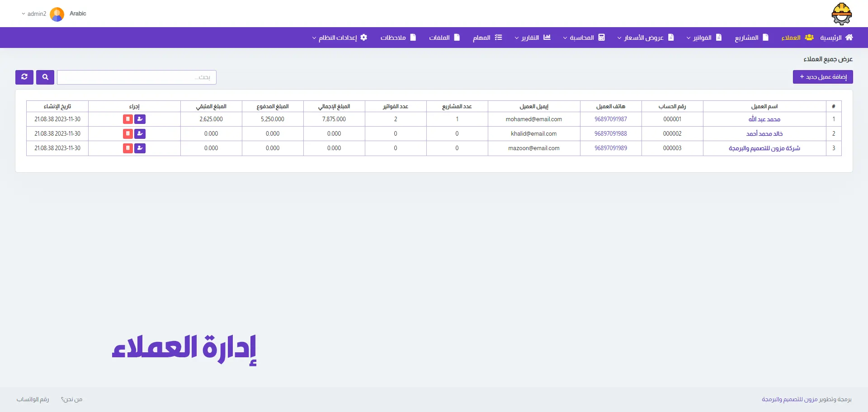Click the بحث search input field
This screenshot has width=868, height=412.
click(x=137, y=77)
